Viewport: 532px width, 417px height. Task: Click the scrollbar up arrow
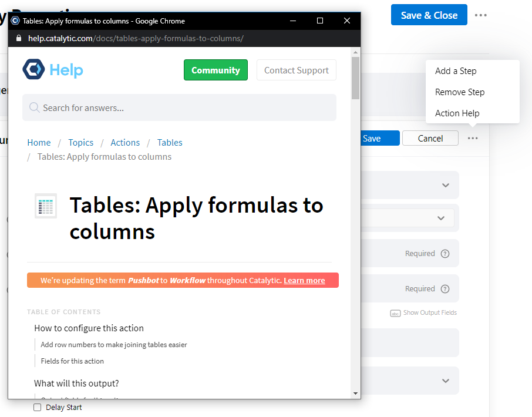pos(355,52)
